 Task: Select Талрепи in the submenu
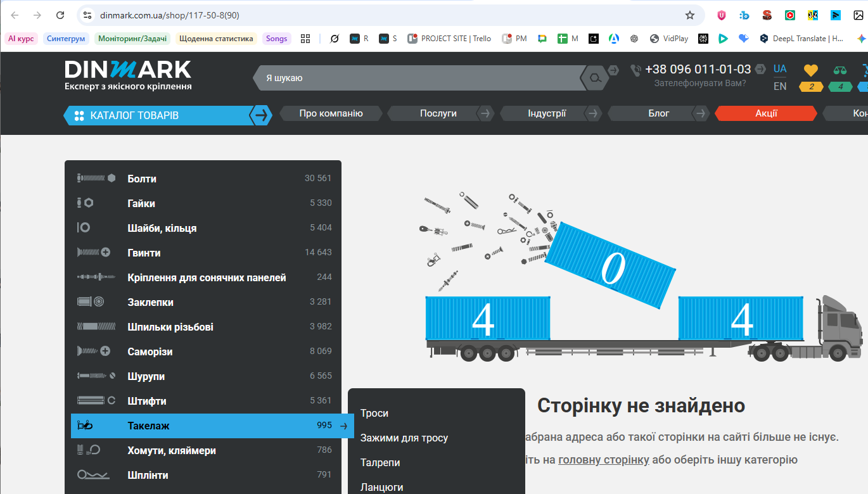click(380, 462)
